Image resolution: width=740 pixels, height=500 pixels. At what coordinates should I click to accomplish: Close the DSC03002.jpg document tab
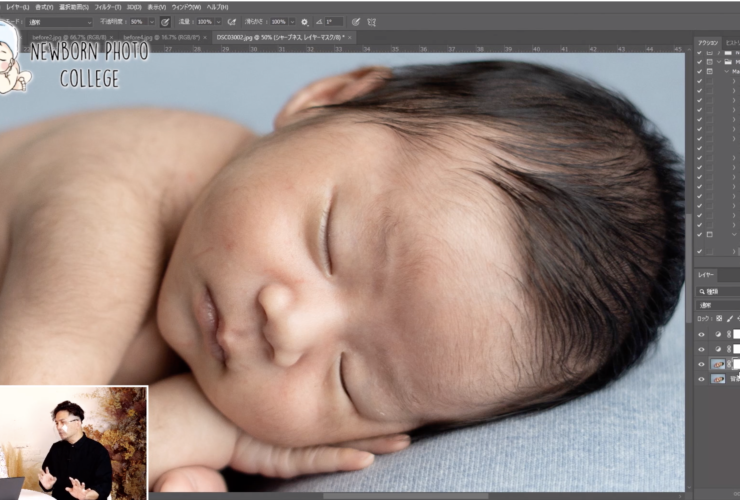[x=350, y=37]
